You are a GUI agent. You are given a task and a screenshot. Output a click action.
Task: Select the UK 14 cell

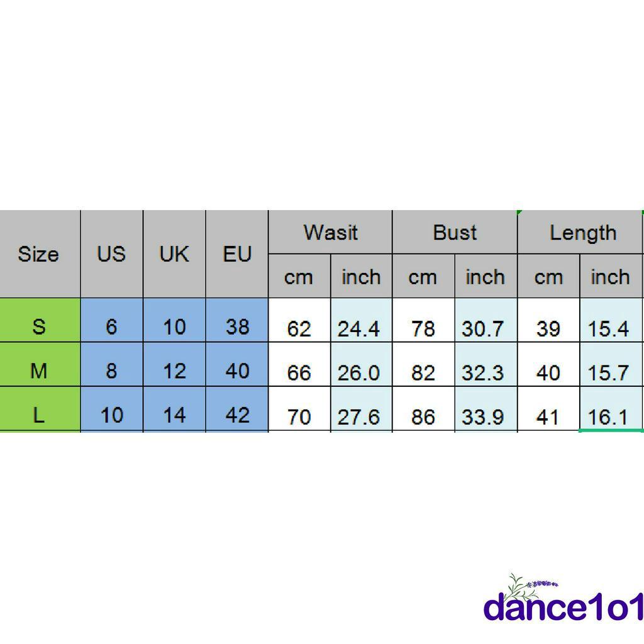[x=174, y=415]
